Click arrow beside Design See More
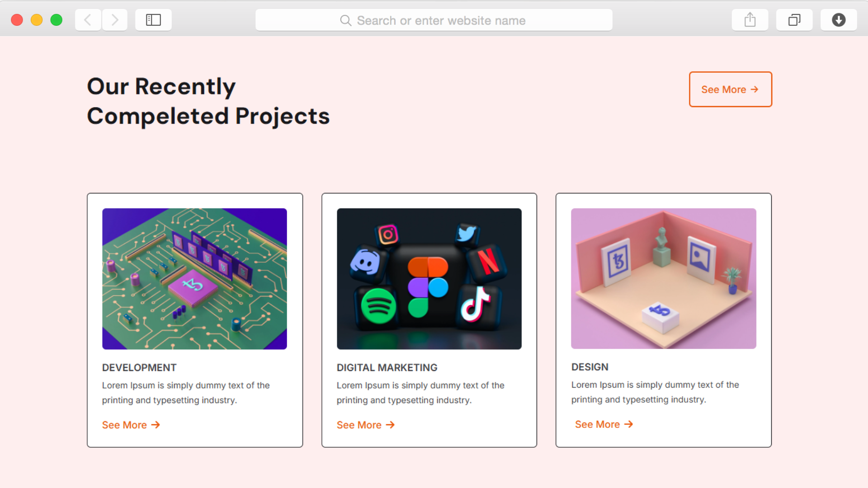868x488 pixels. click(628, 424)
